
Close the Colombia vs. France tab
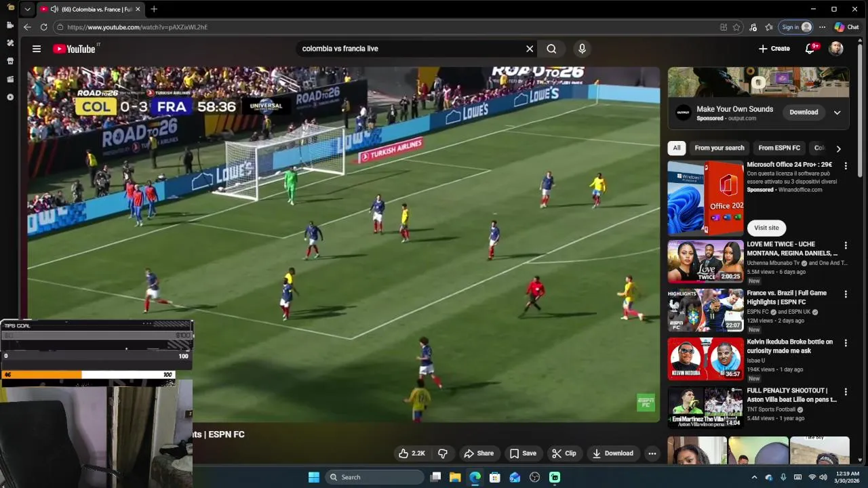point(138,9)
